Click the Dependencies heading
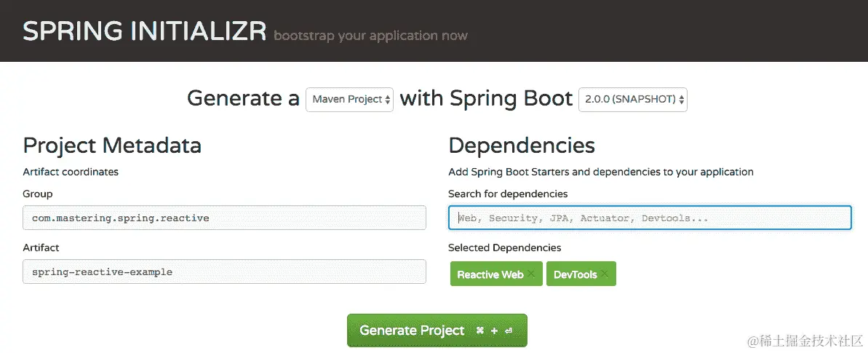Image resolution: width=868 pixels, height=353 pixels. pos(522,146)
